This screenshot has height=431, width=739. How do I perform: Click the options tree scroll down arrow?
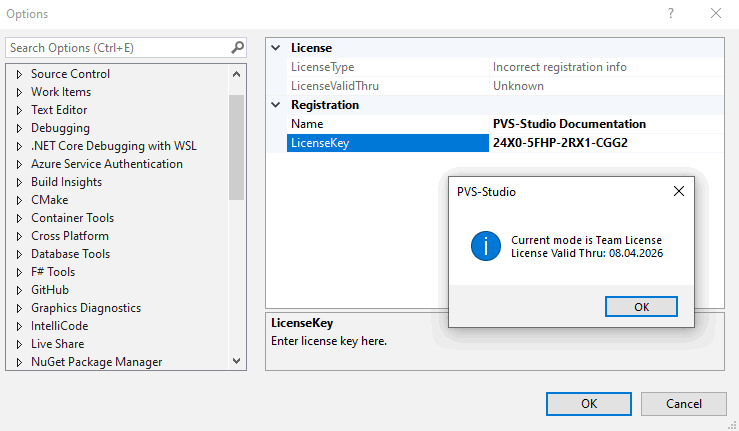tap(237, 361)
